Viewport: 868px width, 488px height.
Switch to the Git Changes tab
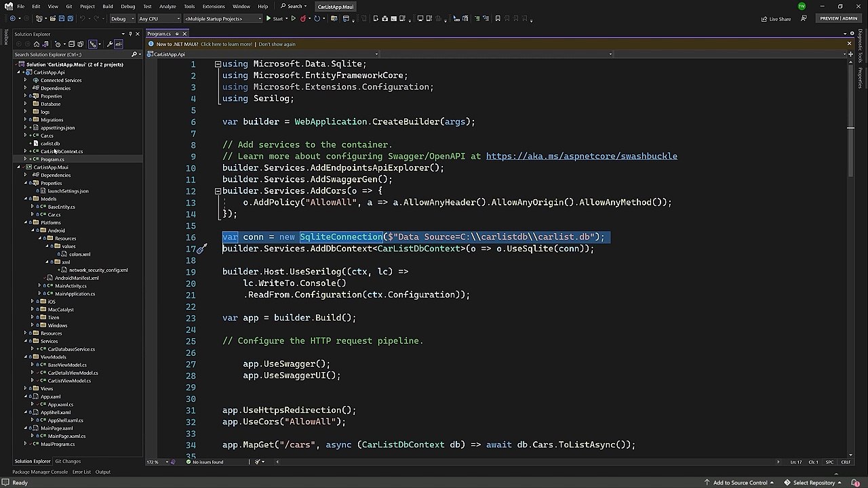click(68, 462)
